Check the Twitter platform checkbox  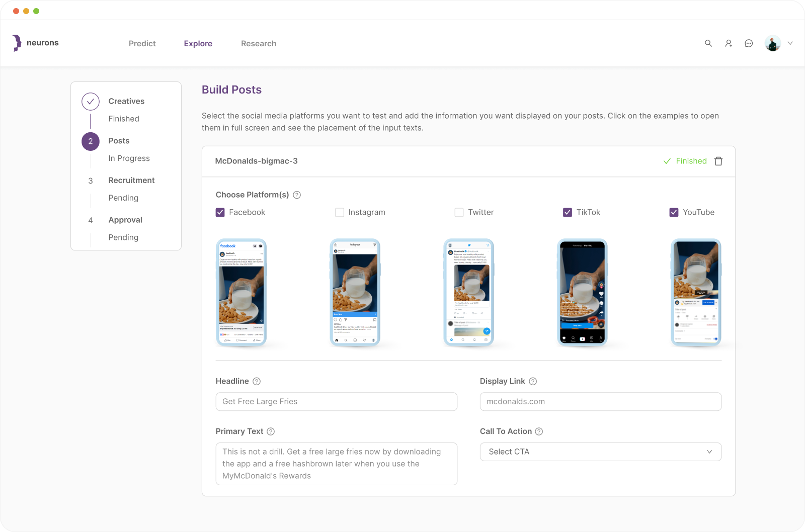point(459,213)
